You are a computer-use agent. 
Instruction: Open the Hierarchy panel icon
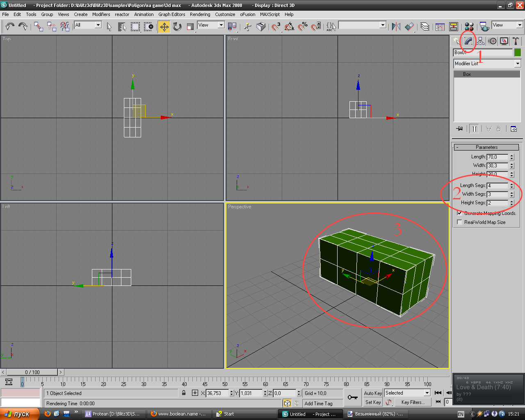(480, 41)
